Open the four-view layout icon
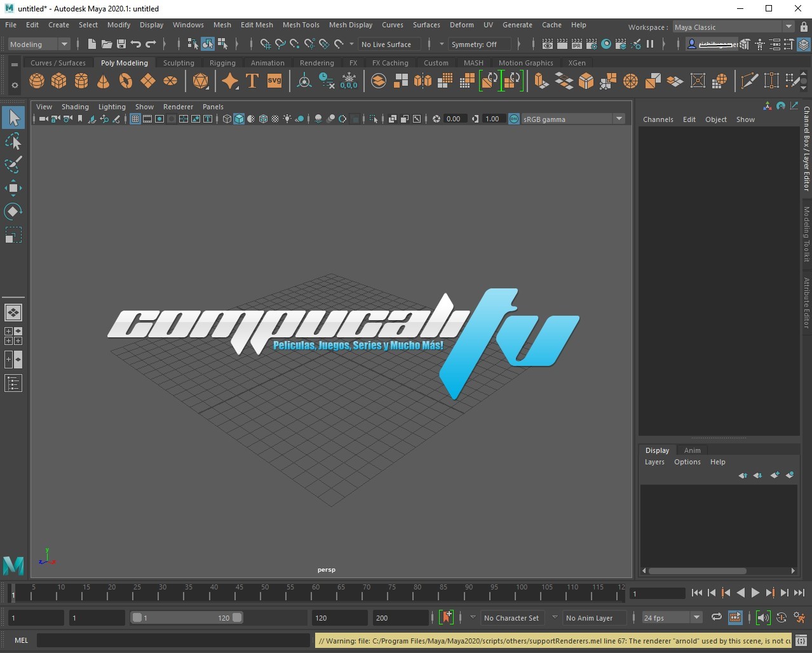812x653 pixels. (x=13, y=336)
